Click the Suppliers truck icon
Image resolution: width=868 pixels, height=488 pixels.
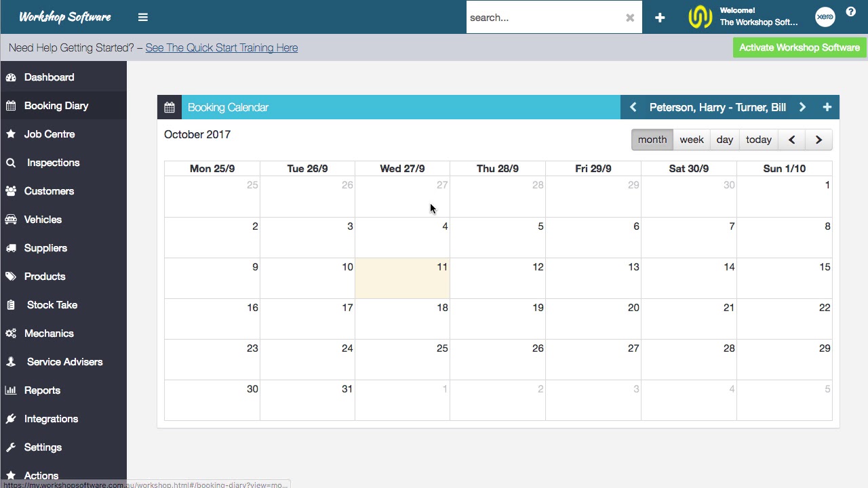[11, 248]
